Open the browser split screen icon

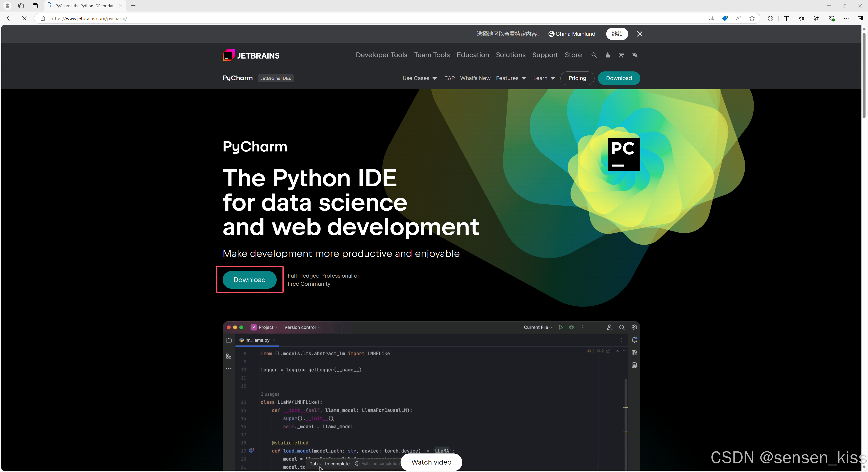click(x=786, y=18)
